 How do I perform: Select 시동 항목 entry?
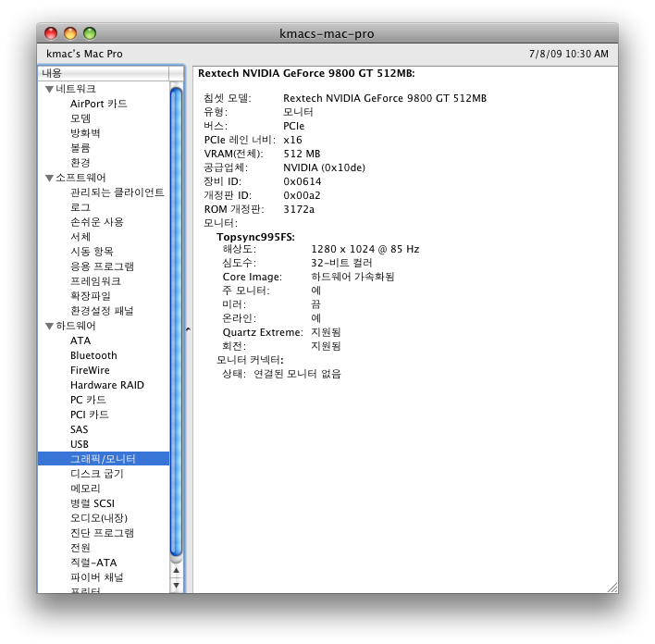click(x=92, y=252)
